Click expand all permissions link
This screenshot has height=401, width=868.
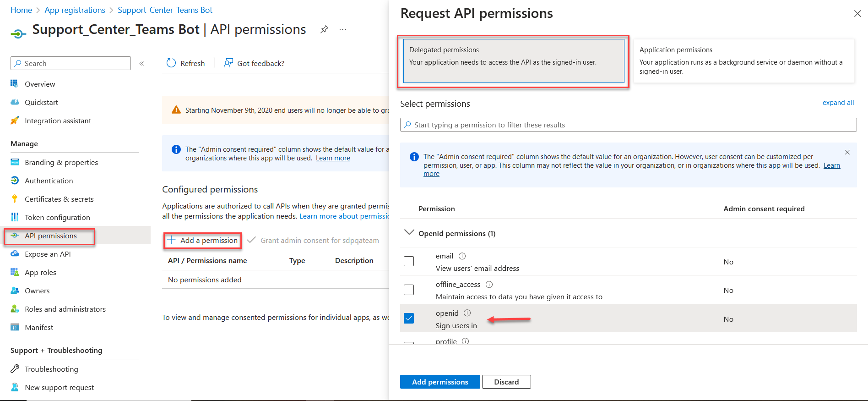pyautogui.click(x=838, y=103)
